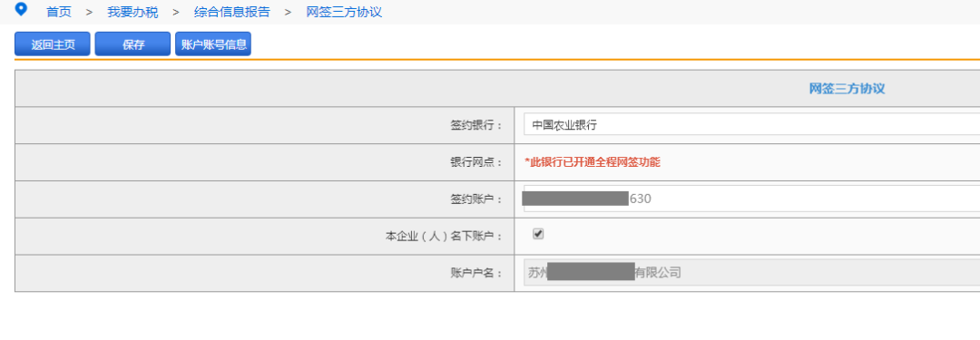This screenshot has height=340, width=980.
Task: Click the 返回主页 button
Action: pyautogui.click(x=53, y=44)
